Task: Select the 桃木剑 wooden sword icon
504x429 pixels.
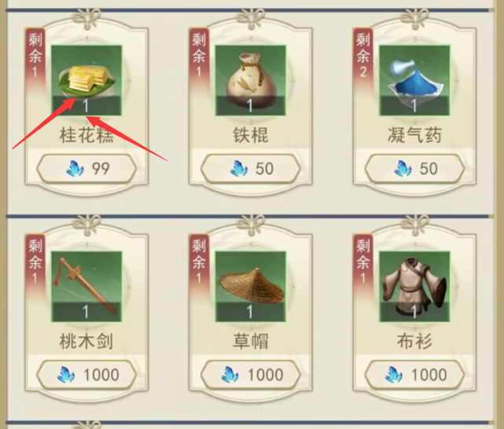Action: pos(86,287)
